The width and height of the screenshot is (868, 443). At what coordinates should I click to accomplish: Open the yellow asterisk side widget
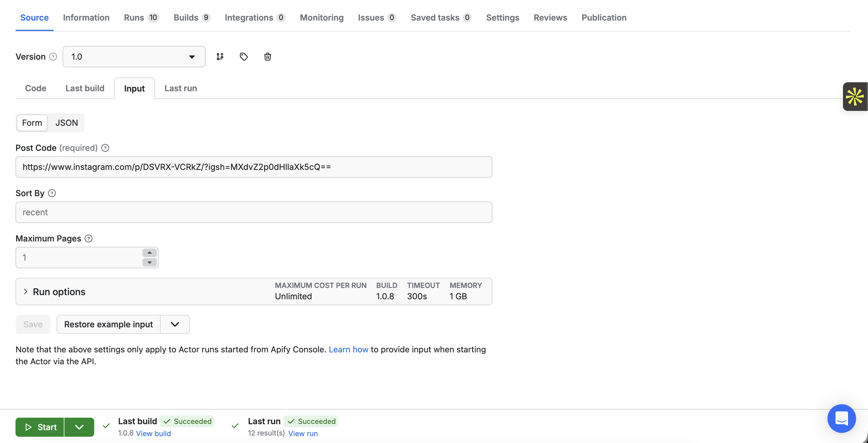point(855,97)
